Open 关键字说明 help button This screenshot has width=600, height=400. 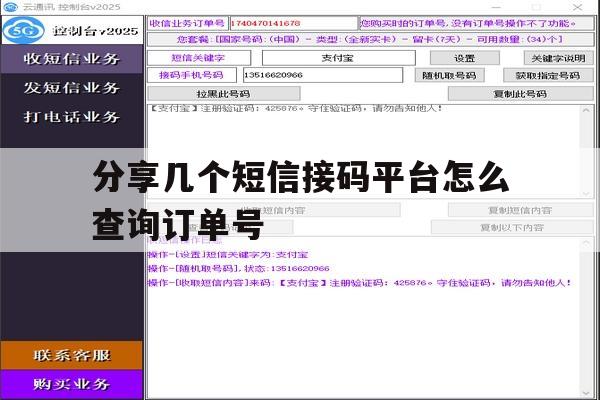(558, 58)
